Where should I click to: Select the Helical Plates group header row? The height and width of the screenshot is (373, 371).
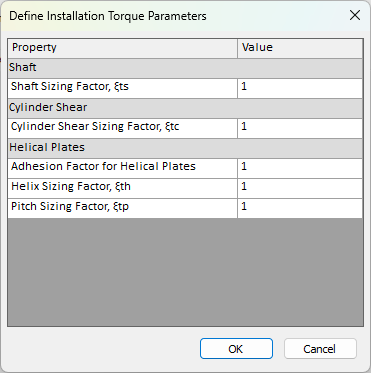(x=185, y=148)
